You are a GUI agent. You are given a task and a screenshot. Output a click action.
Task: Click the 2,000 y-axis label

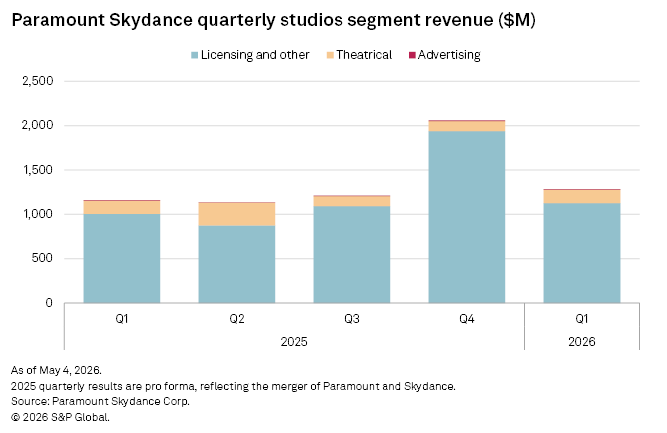tap(38, 125)
